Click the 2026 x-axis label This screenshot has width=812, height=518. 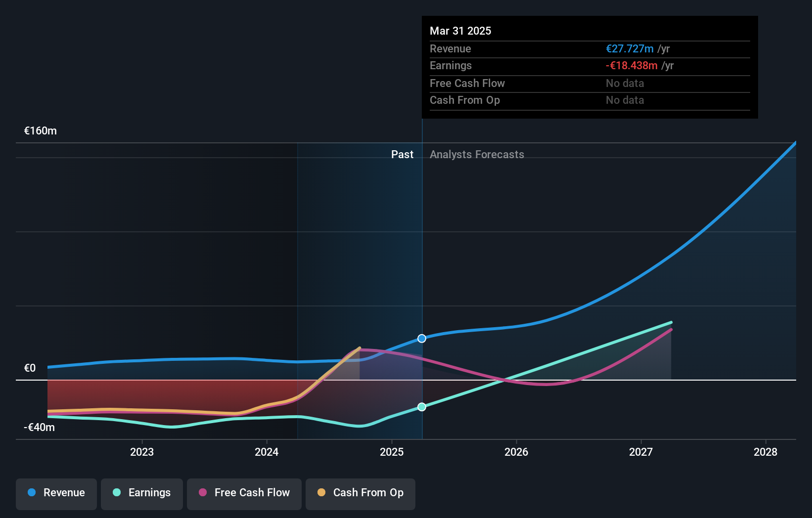pos(516,452)
